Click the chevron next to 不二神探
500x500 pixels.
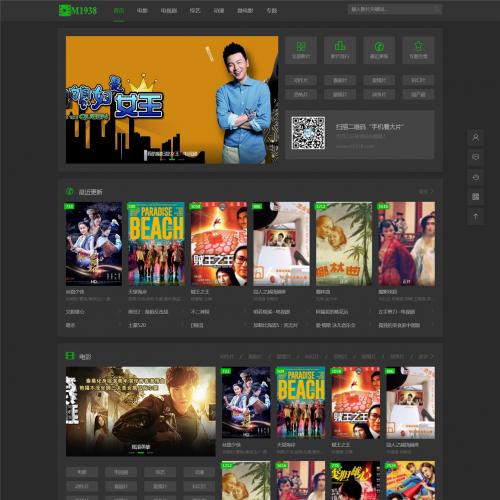[x=244, y=311]
